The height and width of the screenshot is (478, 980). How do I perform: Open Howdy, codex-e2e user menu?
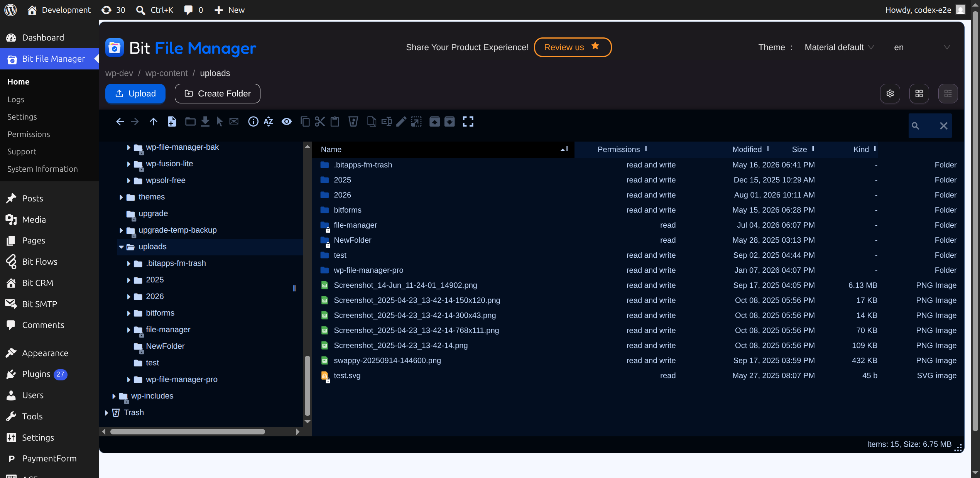[925, 10]
